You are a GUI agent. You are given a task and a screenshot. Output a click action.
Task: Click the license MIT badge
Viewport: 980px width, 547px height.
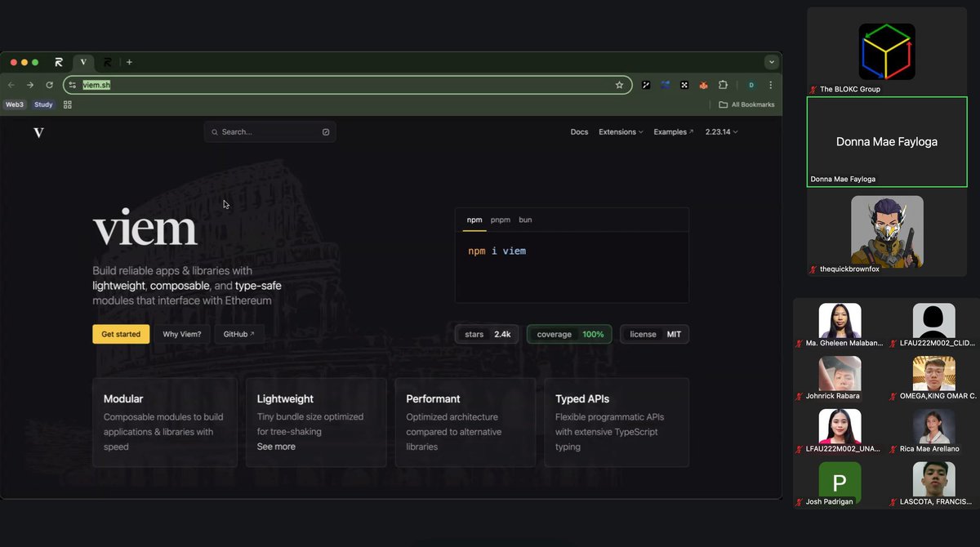click(x=655, y=334)
